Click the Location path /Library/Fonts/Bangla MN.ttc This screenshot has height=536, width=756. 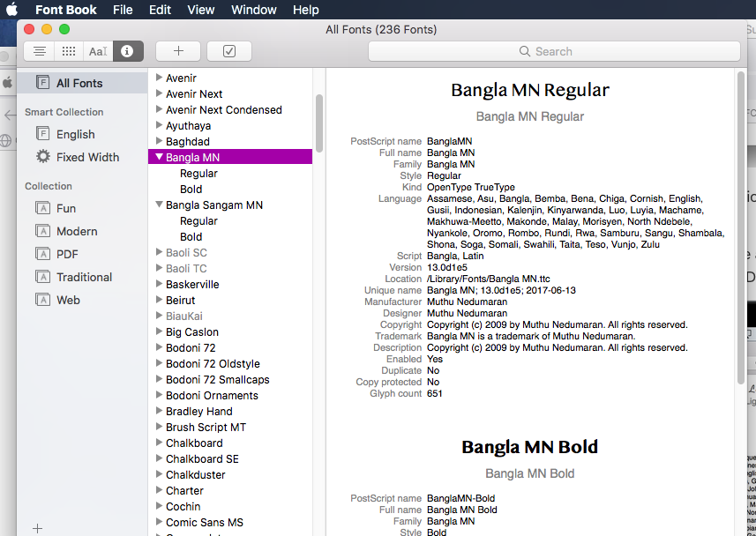[489, 279]
